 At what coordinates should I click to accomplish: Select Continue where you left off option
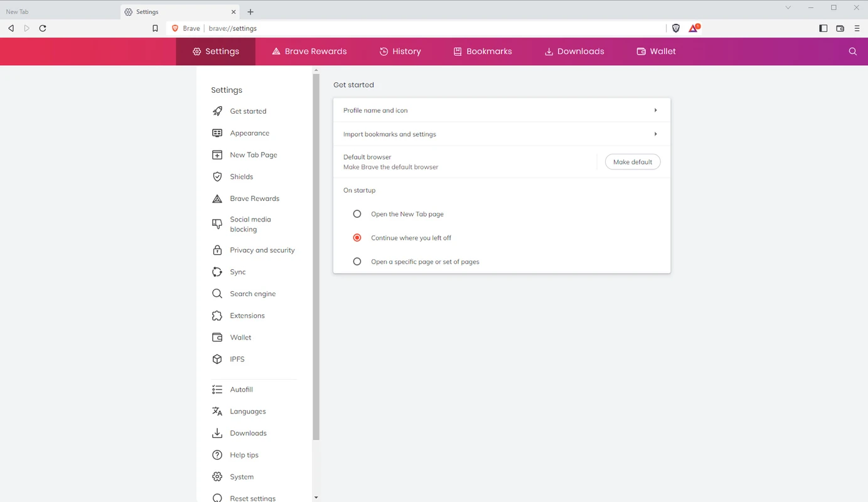[x=357, y=238]
